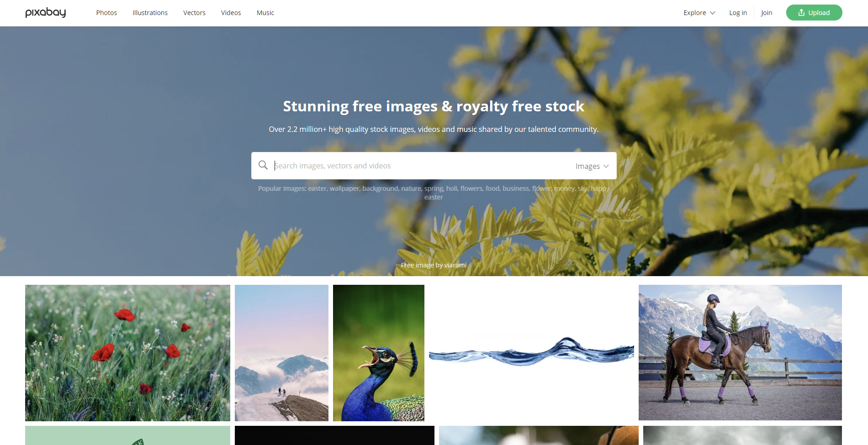Click the popular tag 'wallpaper'
This screenshot has height=445, width=868.
[x=344, y=188]
